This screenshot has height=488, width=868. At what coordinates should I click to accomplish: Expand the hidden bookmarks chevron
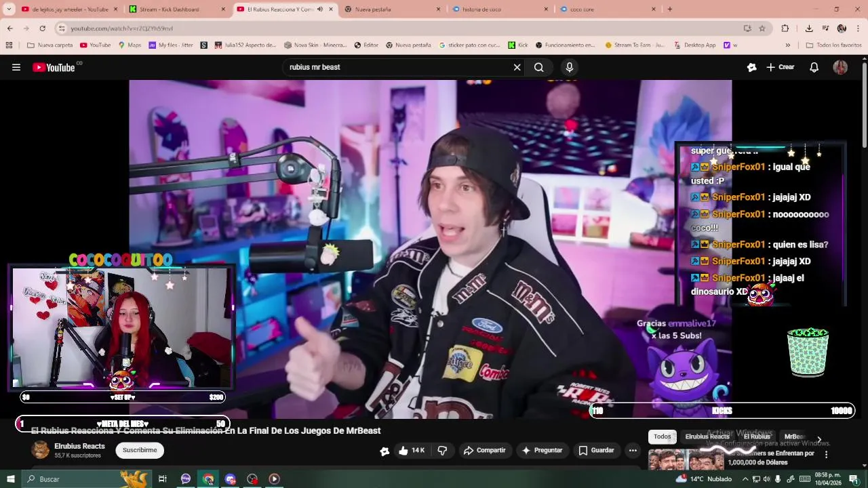click(787, 45)
